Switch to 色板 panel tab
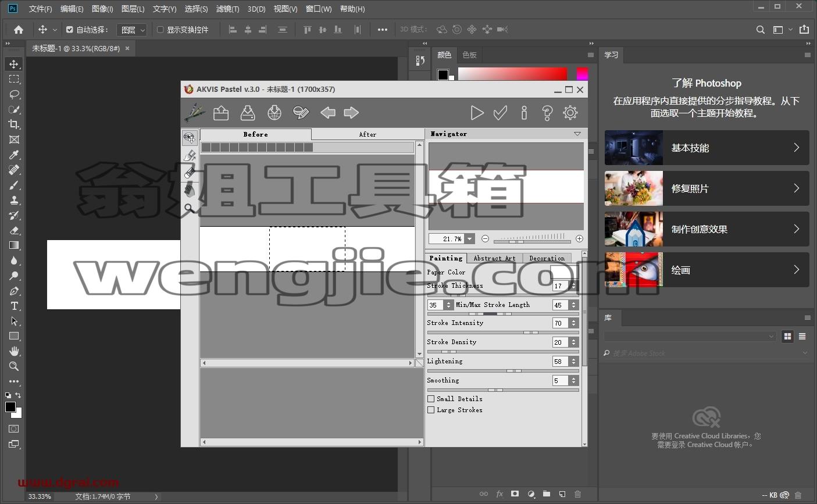 click(469, 55)
